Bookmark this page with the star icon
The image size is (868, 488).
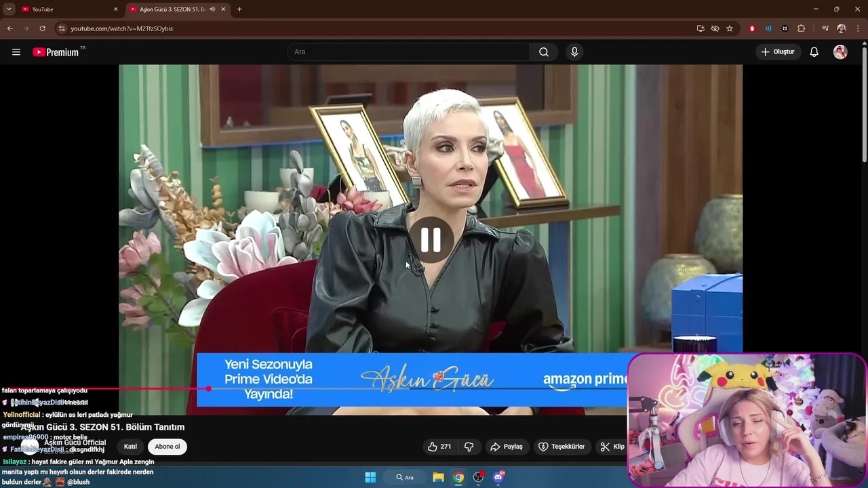coord(730,28)
